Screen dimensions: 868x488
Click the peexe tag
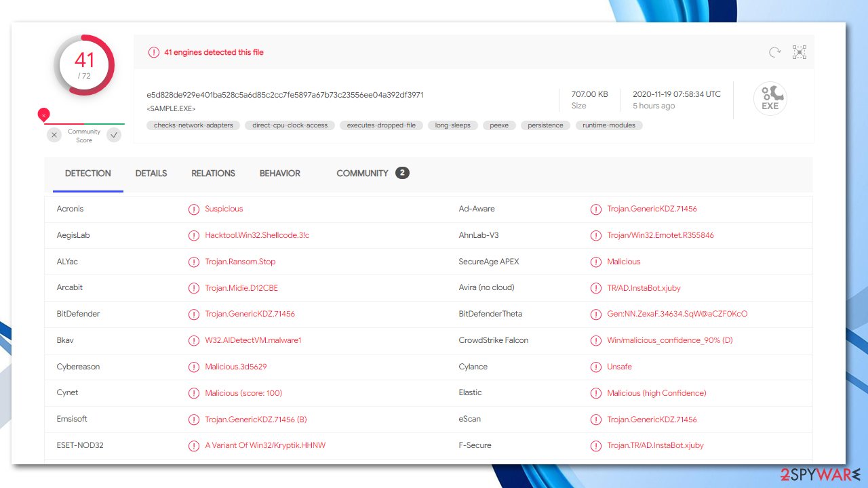(500, 125)
